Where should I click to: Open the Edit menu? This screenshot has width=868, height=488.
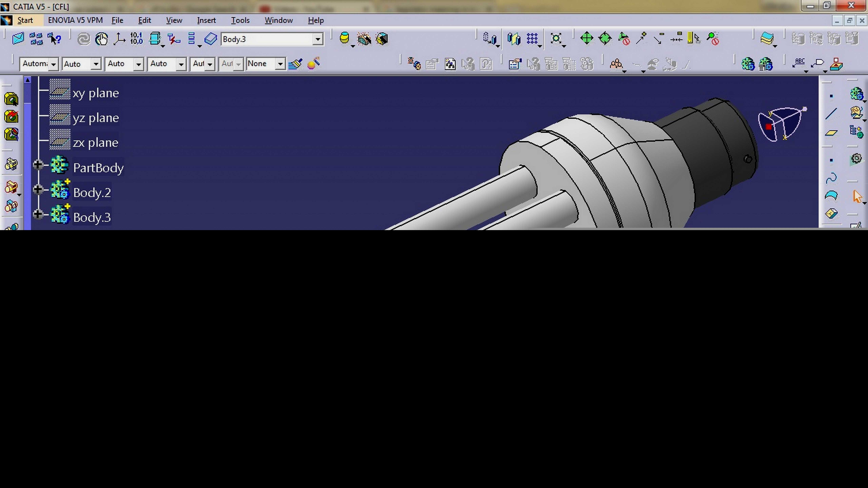pos(145,20)
